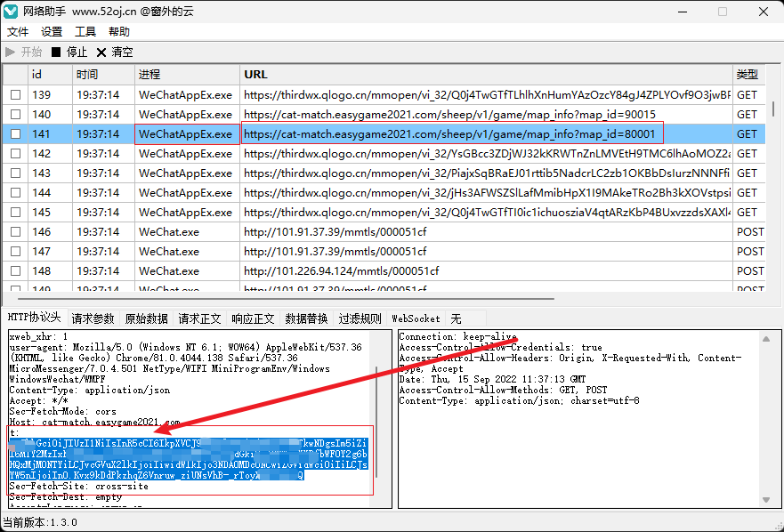Clear the request list with 清空
Image resolution: width=784 pixels, height=532 pixels.
(x=115, y=52)
